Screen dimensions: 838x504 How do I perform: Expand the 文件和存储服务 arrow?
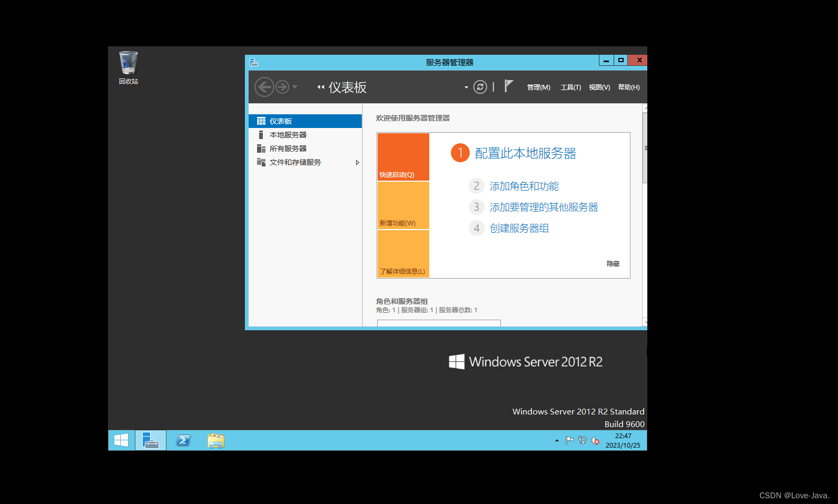[357, 162]
